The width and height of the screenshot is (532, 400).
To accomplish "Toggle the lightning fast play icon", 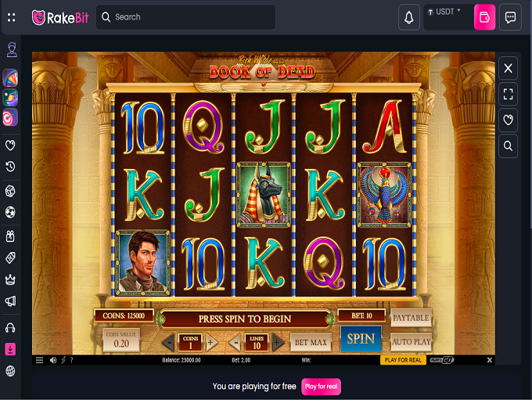I will click(63, 360).
